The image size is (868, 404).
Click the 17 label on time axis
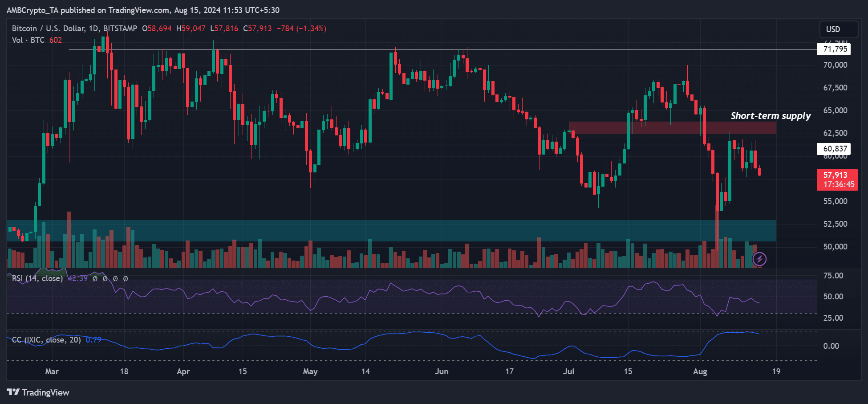[509, 371]
